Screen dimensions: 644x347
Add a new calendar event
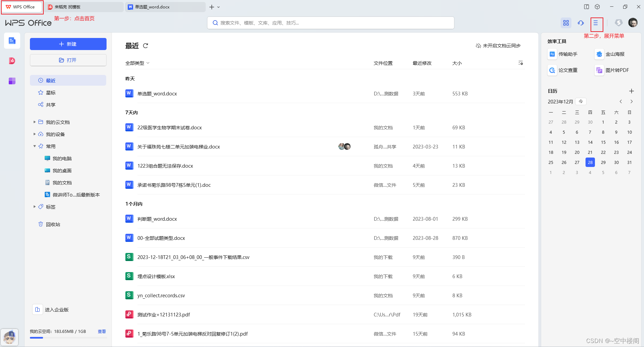632,91
